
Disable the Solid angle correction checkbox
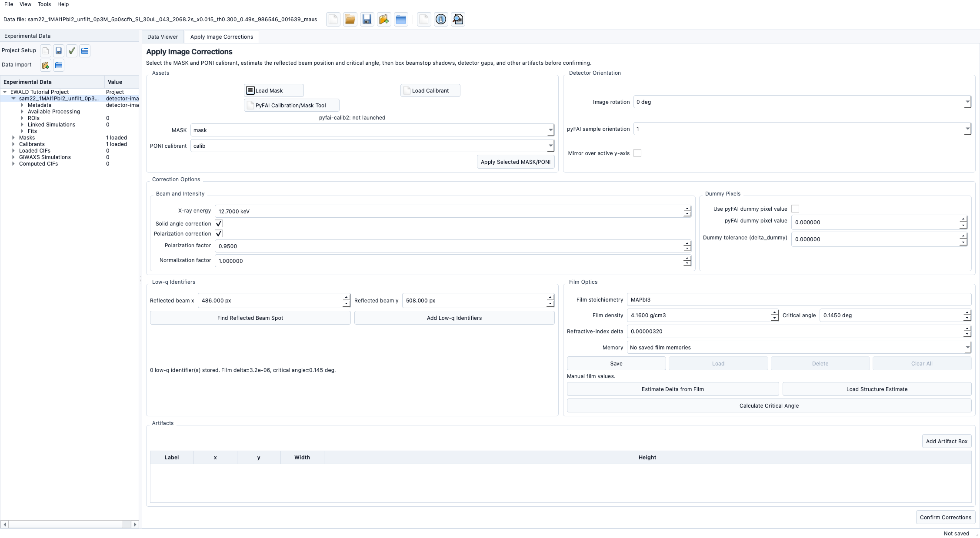click(x=219, y=223)
